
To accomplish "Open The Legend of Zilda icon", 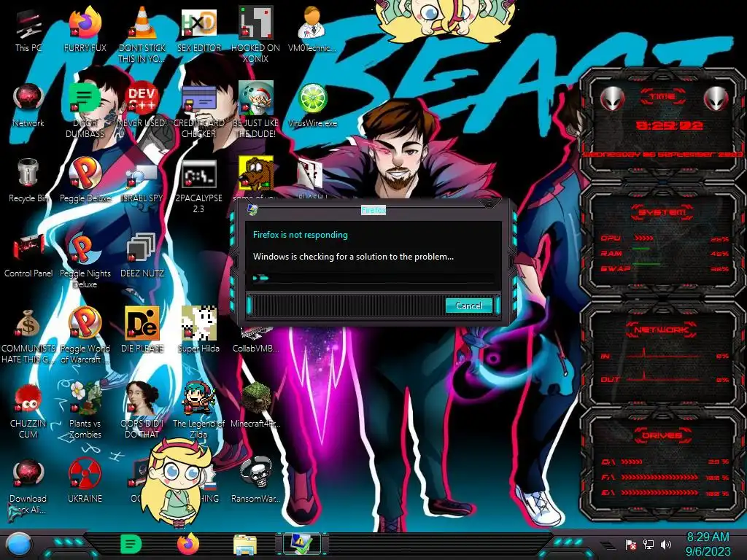I will [198, 411].
